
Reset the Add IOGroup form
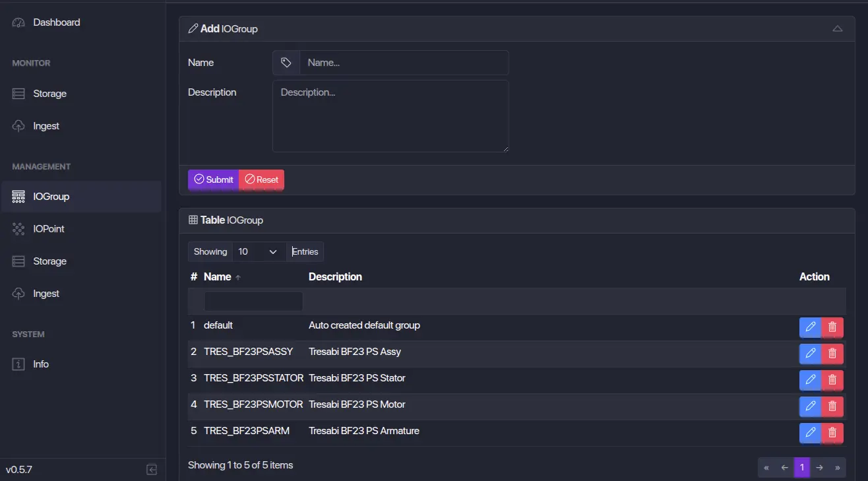point(261,179)
